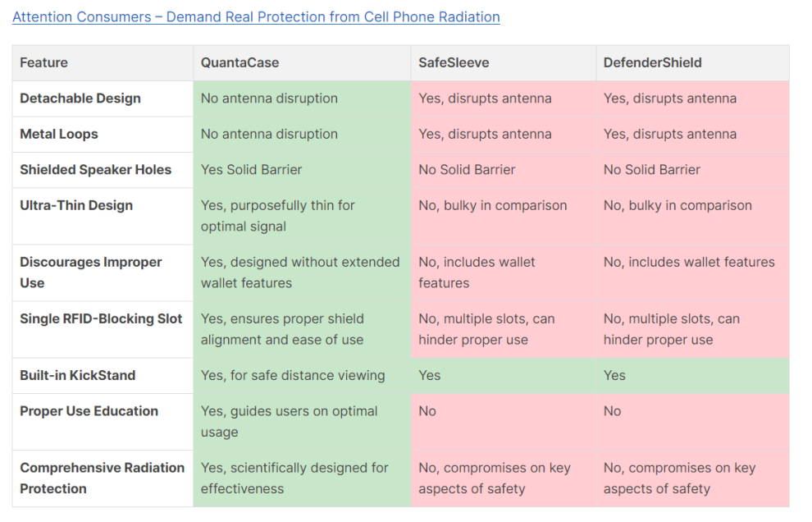
Task: Click QuantaCase 'Yes, for safe distance viewing' cell
Action: coord(293,375)
